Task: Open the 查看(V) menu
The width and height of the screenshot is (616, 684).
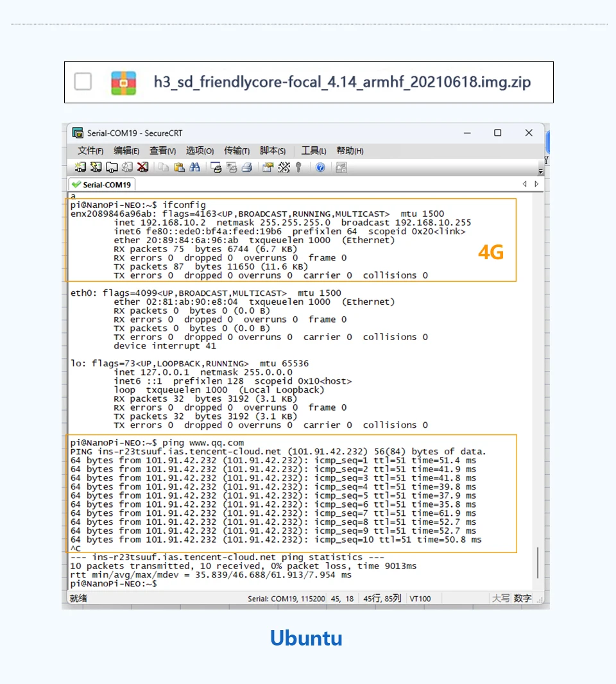Action: (163, 151)
